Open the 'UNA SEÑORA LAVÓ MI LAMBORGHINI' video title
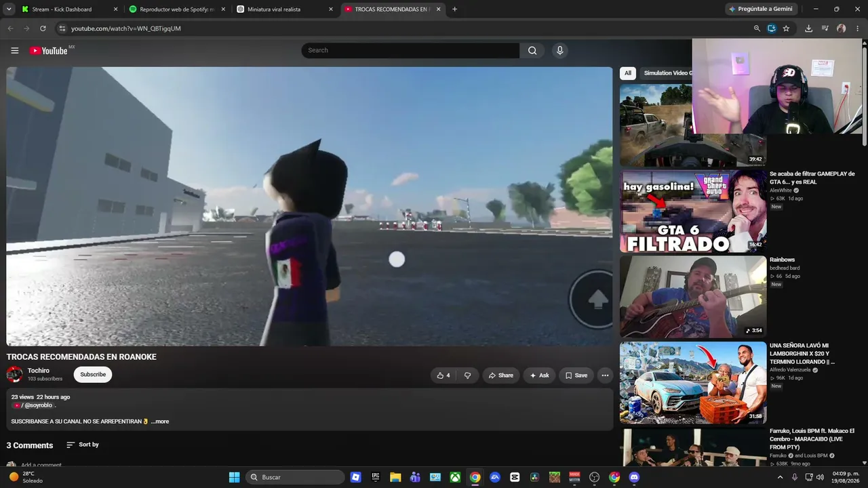 coord(802,354)
